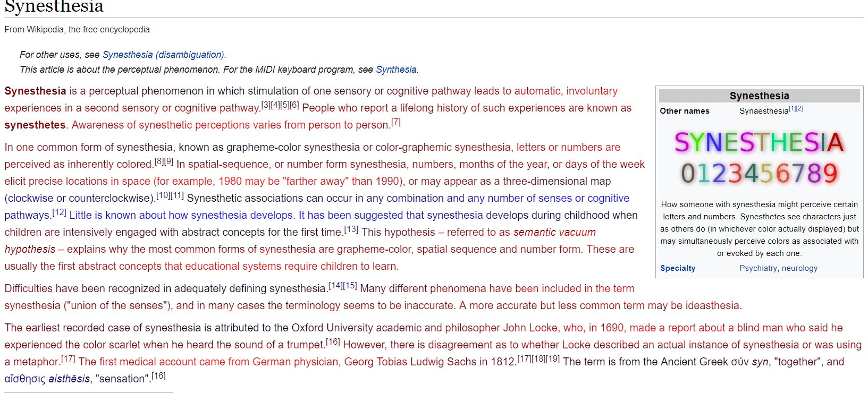The width and height of the screenshot is (868, 393).
Task: Click the infobox caption starting 'How someone with synesthesia'
Action: click(760, 229)
